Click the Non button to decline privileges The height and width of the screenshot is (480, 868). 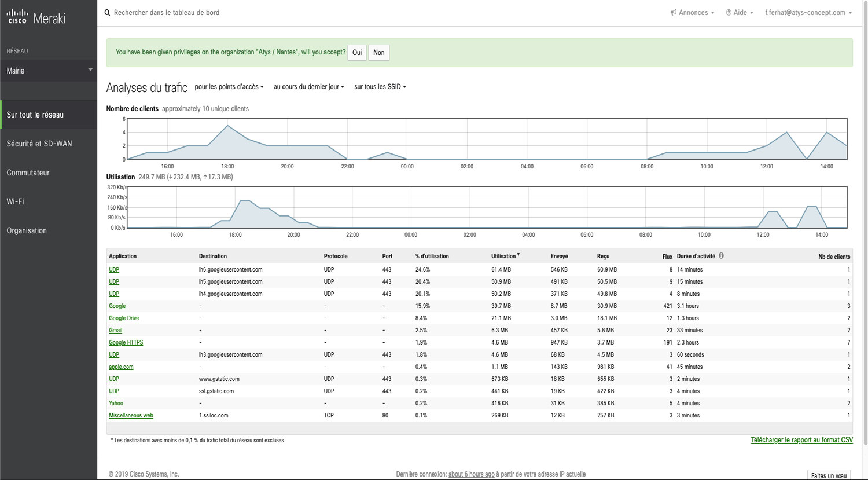[x=379, y=53]
